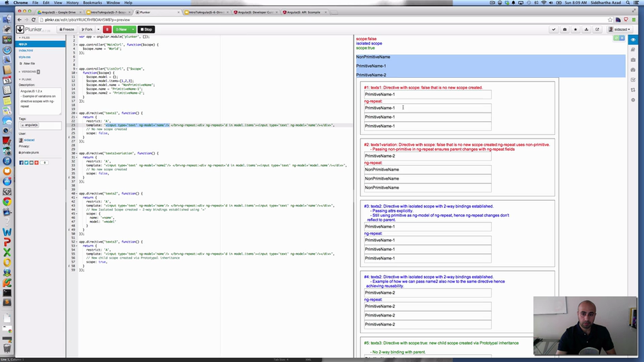
Task: Click the plunk Description text area
Action: pos(40,101)
